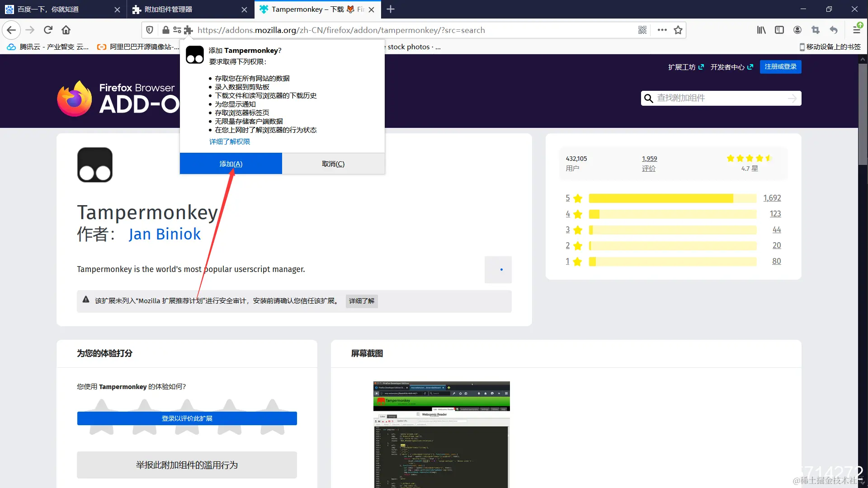Open Firefox account profile icon
The height and width of the screenshot is (488, 868).
tap(797, 30)
